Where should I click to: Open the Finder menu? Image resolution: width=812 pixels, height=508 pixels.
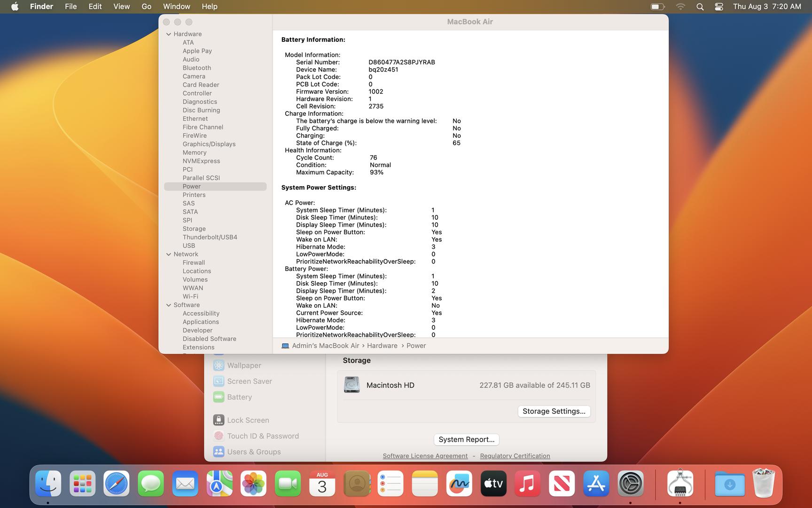(x=41, y=7)
